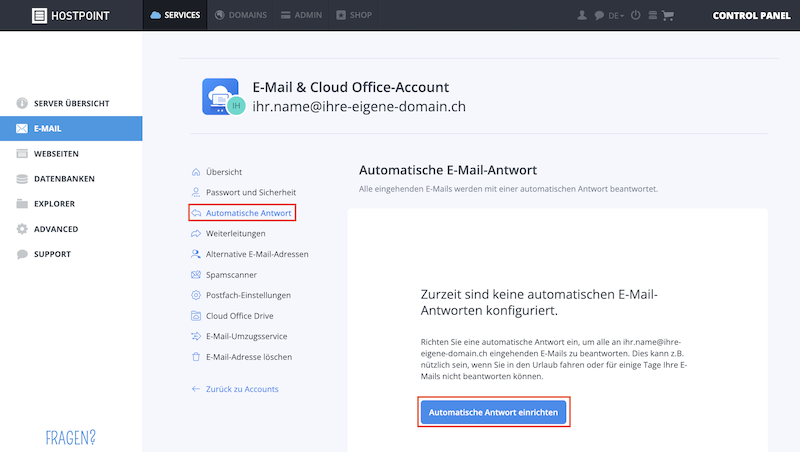The image size is (800, 452).
Task: Open Webseiten in sidebar
Action: pos(71,154)
